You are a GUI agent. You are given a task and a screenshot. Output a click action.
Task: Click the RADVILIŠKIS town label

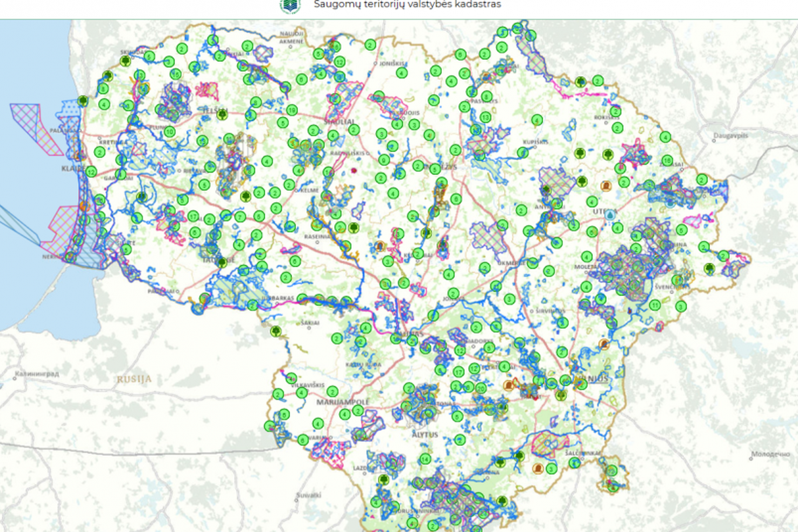347,153
